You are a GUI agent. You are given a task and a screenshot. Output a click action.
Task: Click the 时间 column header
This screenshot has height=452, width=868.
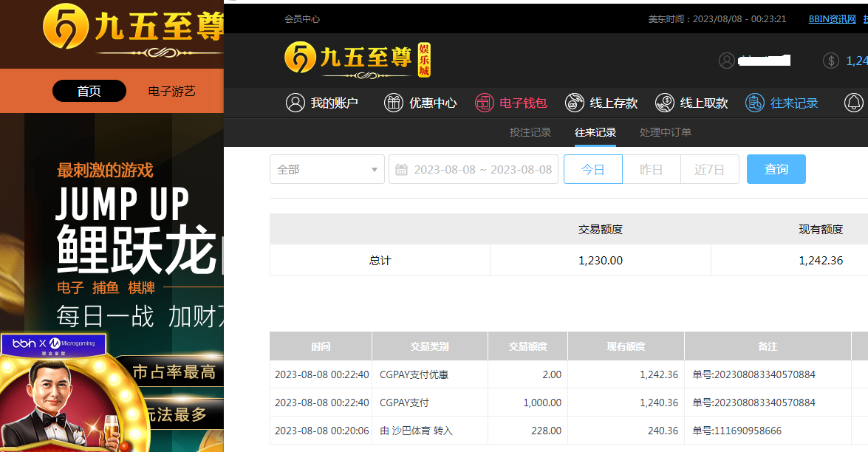click(321, 346)
